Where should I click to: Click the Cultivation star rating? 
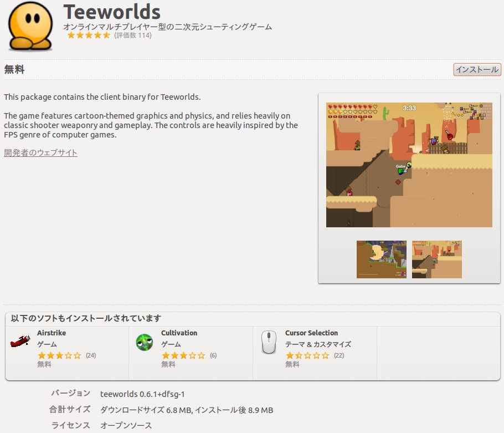tap(183, 355)
